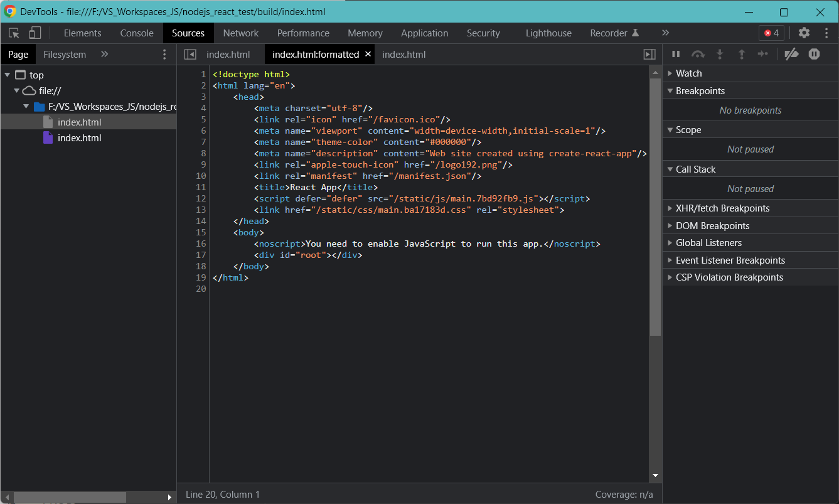Click the Chrome icon in title bar
839x504 pixels.
click(x=10, y=11)
